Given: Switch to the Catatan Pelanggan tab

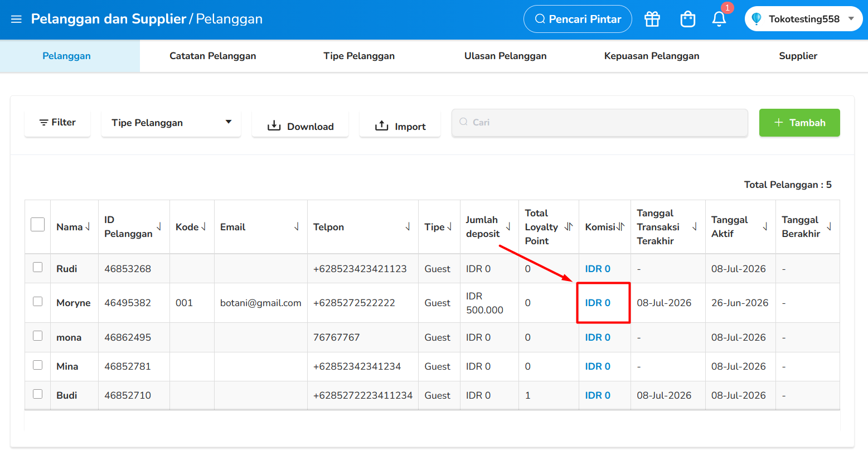Looking at the screenshot, I should pyautogui.click(x=212, y=56).
